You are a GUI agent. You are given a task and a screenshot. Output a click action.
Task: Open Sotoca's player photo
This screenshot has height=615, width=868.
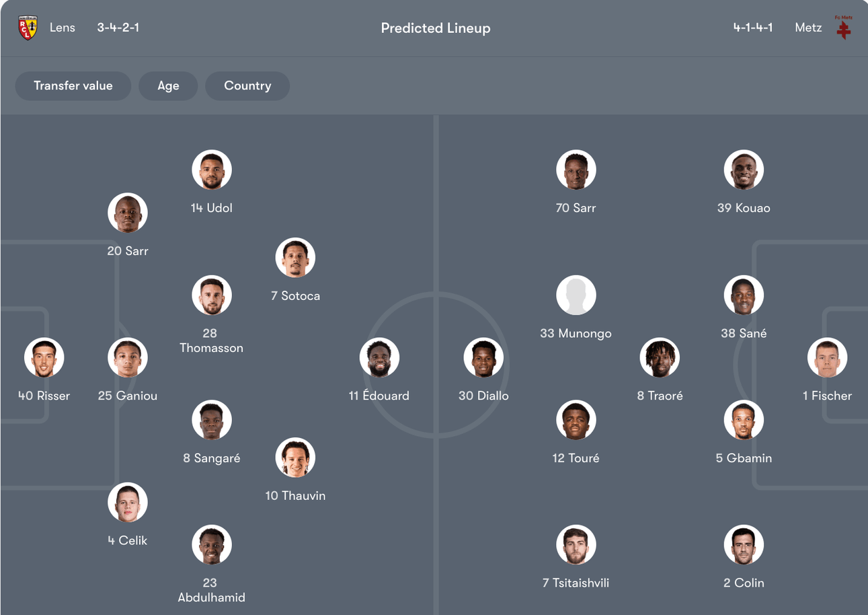(x=295, y=258)
